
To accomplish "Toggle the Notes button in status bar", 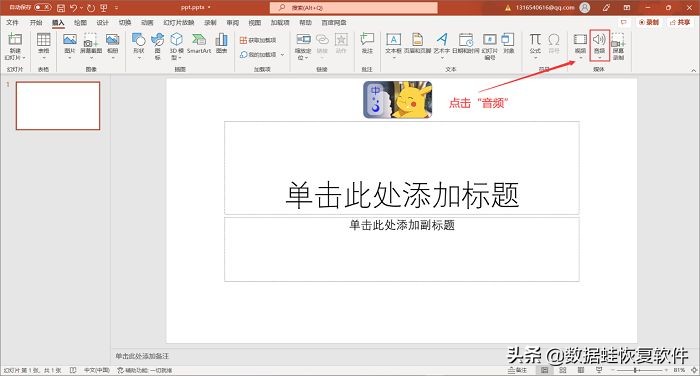I will (x=517, y=370).
